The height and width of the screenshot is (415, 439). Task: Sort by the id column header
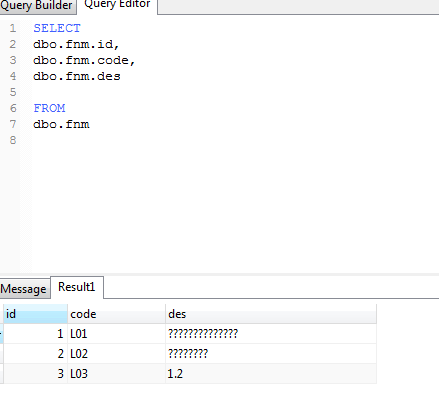(35, 314)
